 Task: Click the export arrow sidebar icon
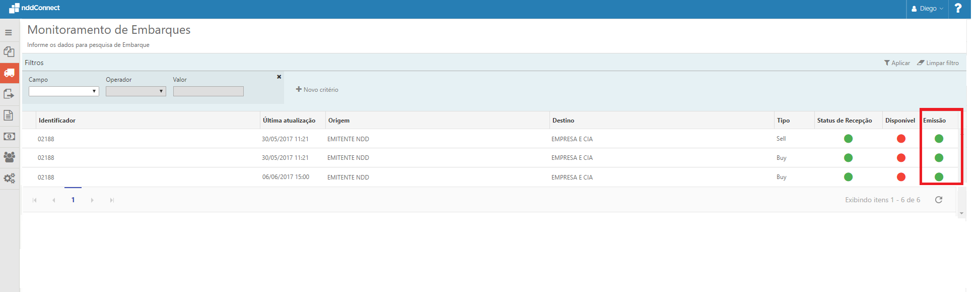(x=9, y=94)
